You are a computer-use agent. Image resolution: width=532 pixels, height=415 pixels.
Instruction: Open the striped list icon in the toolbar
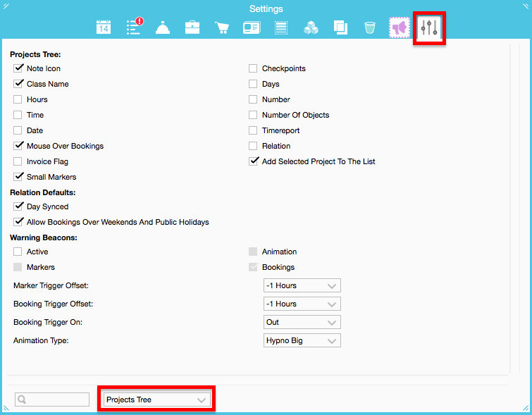[x=281, y=27]
